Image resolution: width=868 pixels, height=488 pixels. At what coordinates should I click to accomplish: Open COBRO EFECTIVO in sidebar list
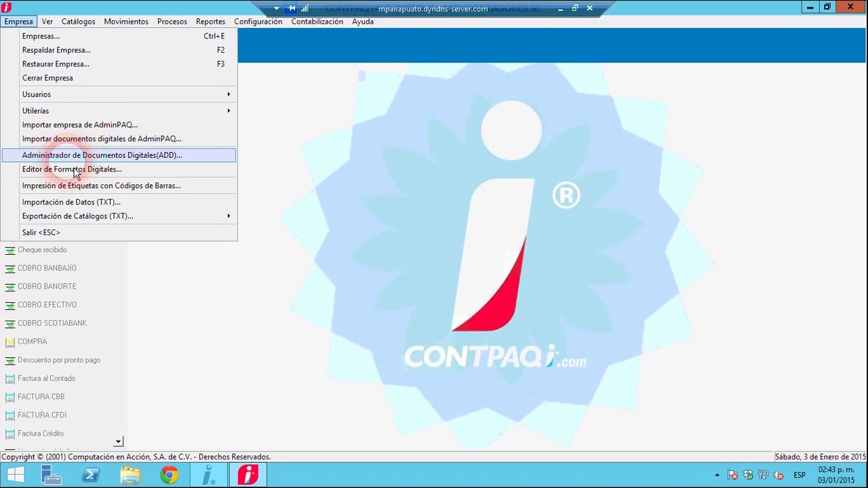47,305
